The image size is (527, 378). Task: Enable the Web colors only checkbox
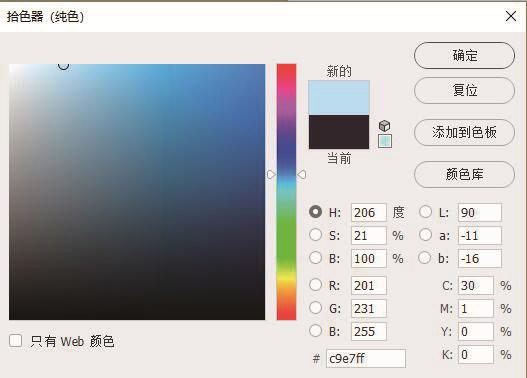[15, 341]
